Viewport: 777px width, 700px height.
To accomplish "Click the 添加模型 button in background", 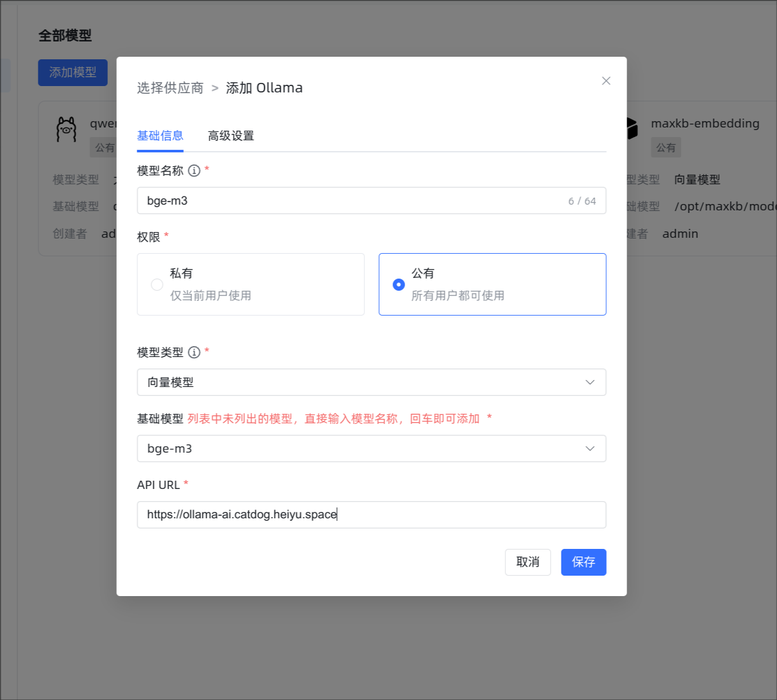I will pyautogui.click(x=73, y=73).
